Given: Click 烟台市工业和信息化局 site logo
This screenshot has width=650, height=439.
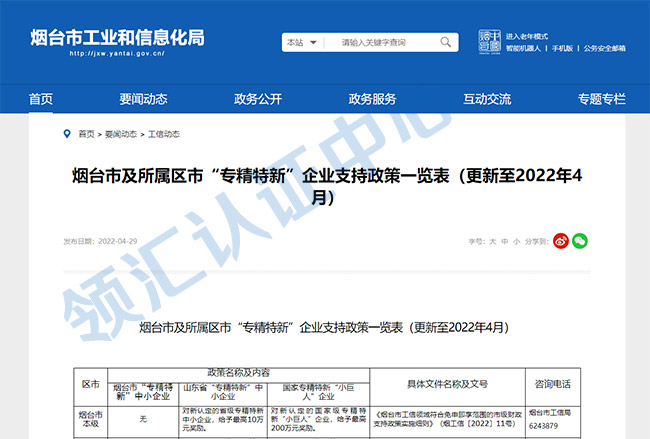Looking at the screenshot, I should pyautogui.click(x=117, y=42).
